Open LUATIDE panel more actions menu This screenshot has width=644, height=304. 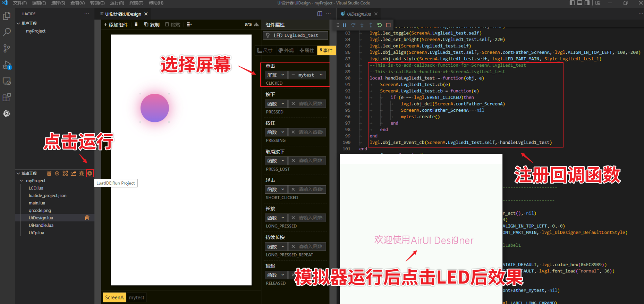86,14
